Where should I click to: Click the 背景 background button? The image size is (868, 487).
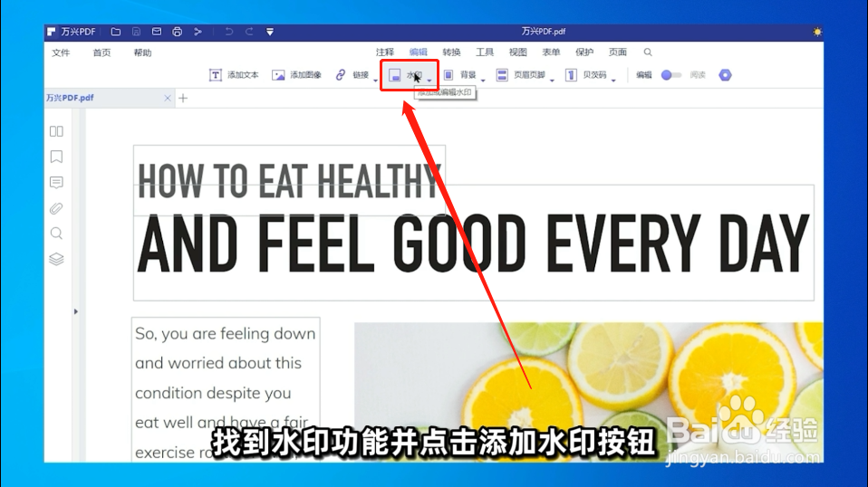coord(459,75)
